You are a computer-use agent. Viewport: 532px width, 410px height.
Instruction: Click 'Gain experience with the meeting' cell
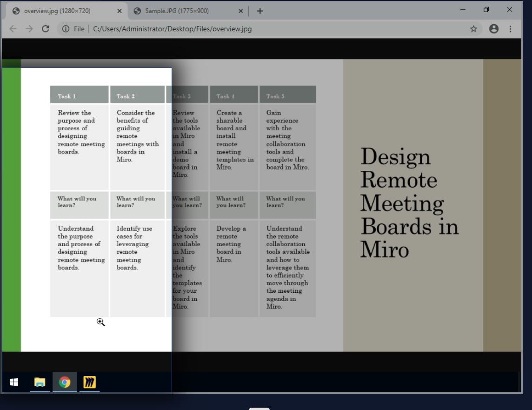[288, 148]
